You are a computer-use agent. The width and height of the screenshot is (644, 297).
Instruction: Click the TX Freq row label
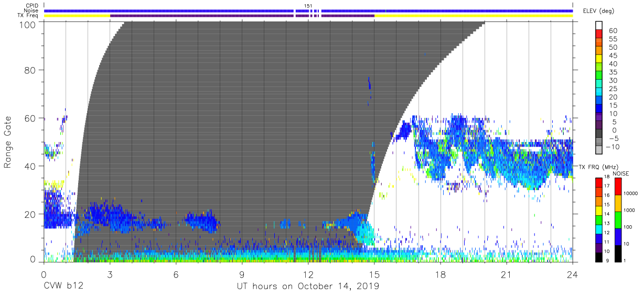[27, 15]
